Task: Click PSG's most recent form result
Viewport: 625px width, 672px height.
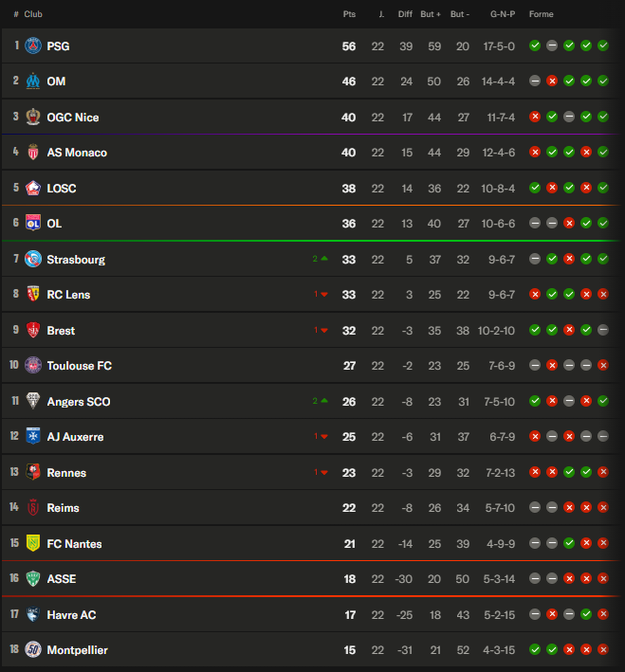Action: [603, 45]
